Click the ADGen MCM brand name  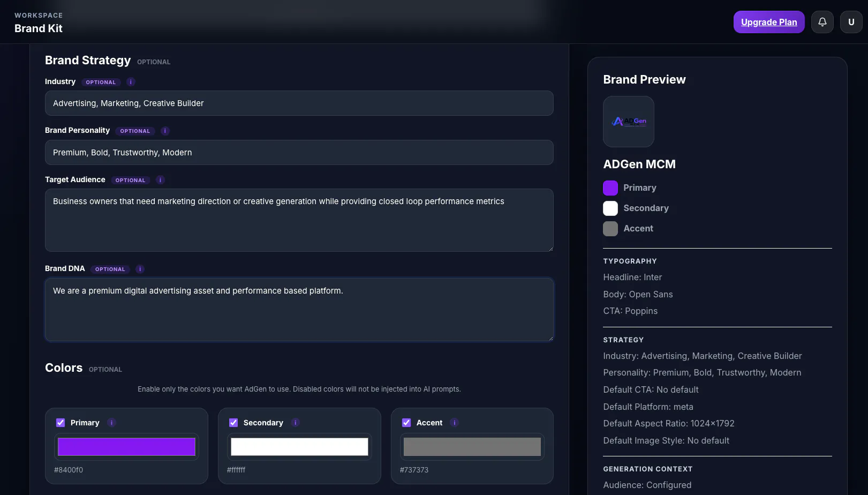[x=639, y=164]
